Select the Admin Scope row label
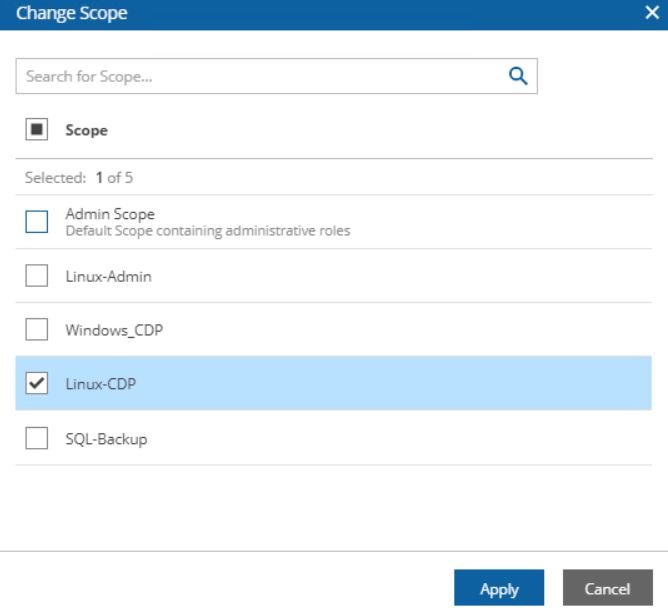Viewport: 668px width, 615px height. [110, 214]
